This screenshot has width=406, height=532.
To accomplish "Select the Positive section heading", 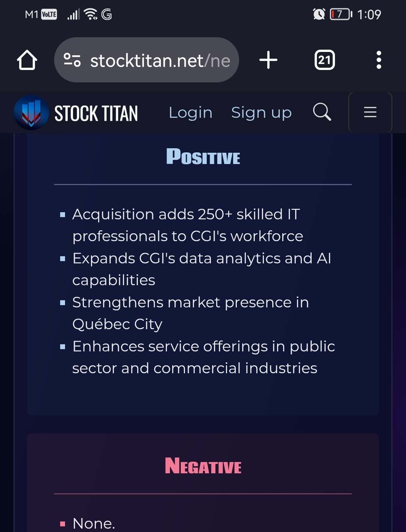I will click(x=203, y=157).
